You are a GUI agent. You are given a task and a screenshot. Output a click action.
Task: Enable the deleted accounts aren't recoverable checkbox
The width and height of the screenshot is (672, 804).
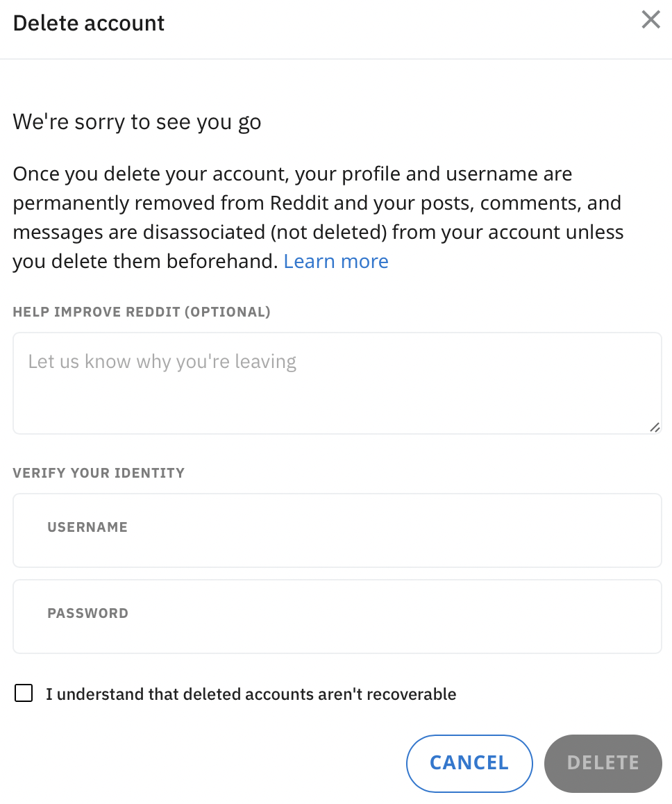(x=24, y=692)
